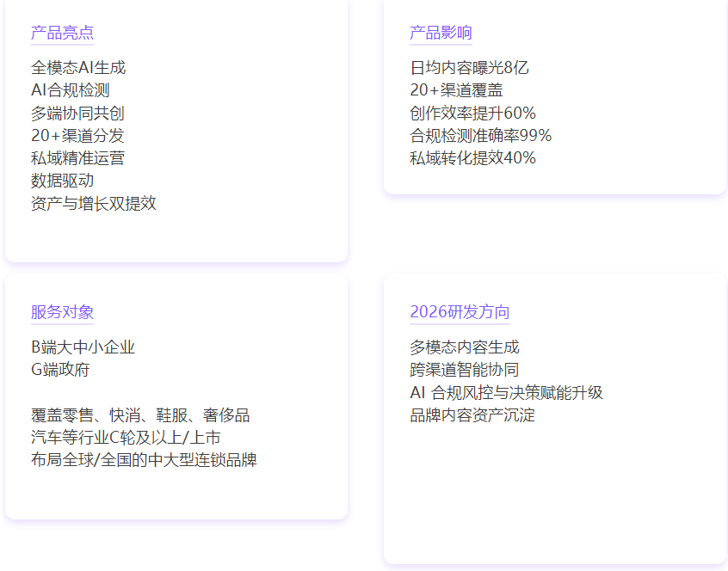Click the 数据驱动 text
The height and width of the screenshot is (571, 728).
coord(63,181)
